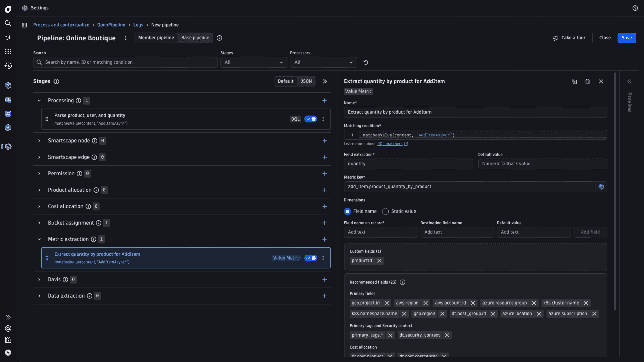Show Recommended fields info icon
Viewport: 644px width, 362px height.
pyautogui.click(x=402, y=282)
